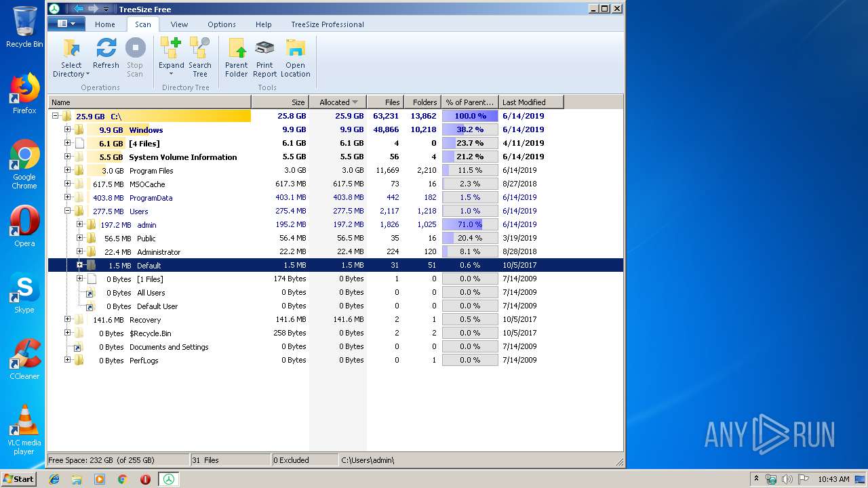Open the Opera desktop shortcut
The width and height of the screenshot is (868, 488).
point(24,227)
